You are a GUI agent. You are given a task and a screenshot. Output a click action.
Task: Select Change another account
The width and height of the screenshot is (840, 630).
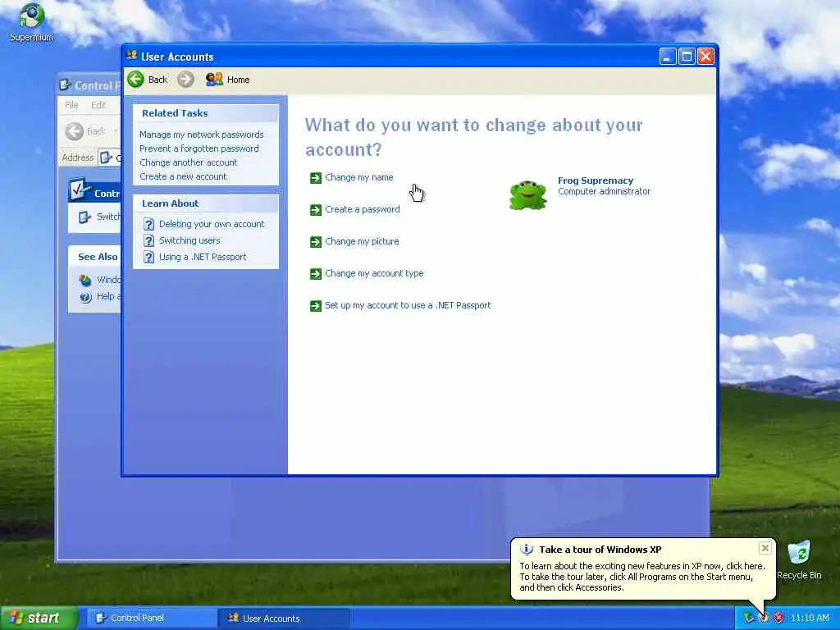[188, 162]
